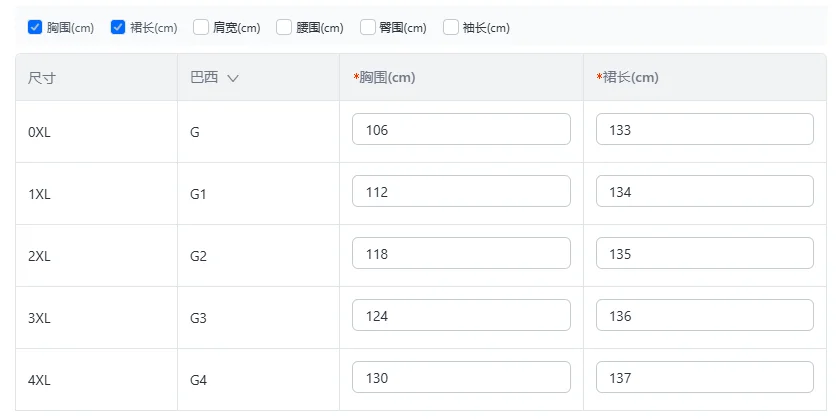The image size is (836, 419).
Task: Click 胸围 input showing 130
Action: click(x=461, y=378)
